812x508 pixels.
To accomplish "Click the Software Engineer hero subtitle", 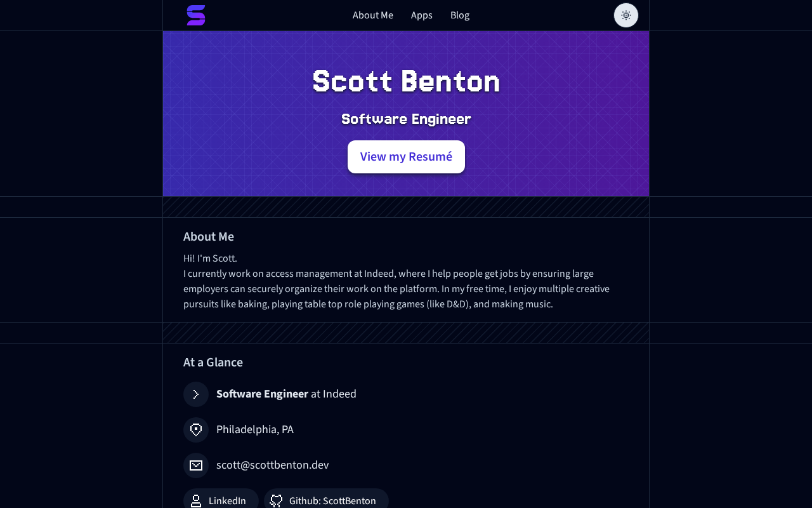I will [x=406, y=119].
